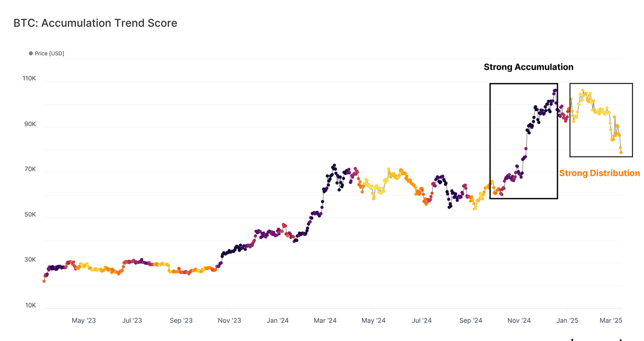Toggle the Price [USD] legend entry
644x341 pixels.
pyautogui.click(x=49, y=53)
